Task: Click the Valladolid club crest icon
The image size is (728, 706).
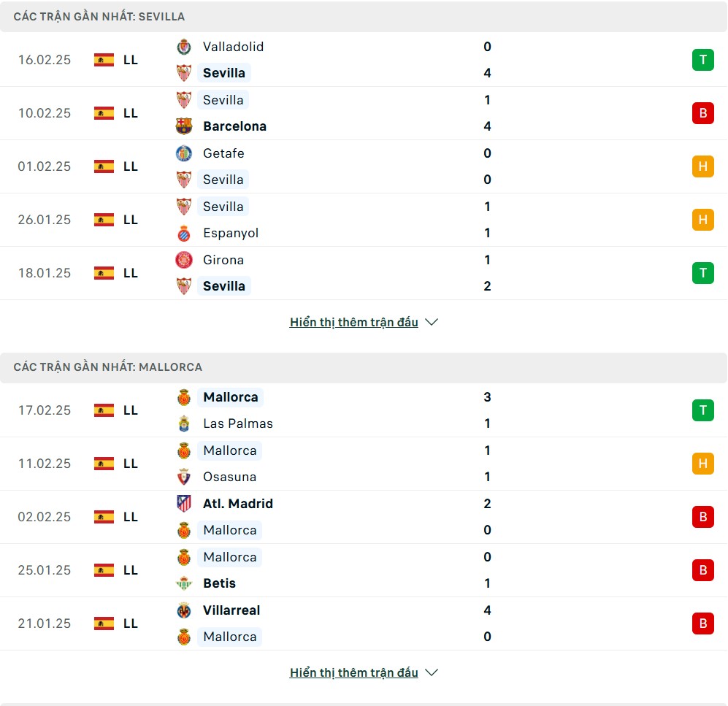Action: pyautogui.click(x=184, y=47)
